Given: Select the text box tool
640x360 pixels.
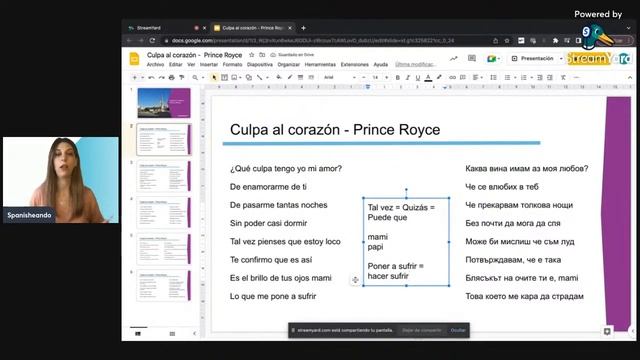Looking at the screenshot, I should [x=224, y=78].
